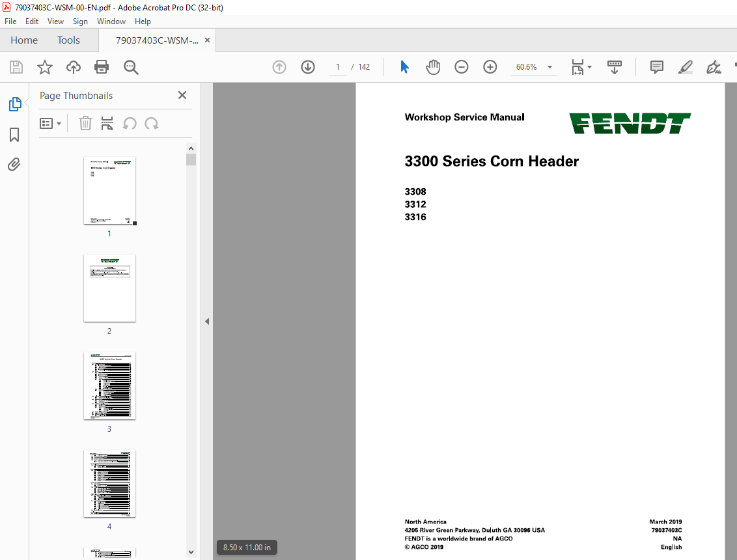737x560 pixels.
Task: Click the '3312' model number
Action: tap(415, 204)
